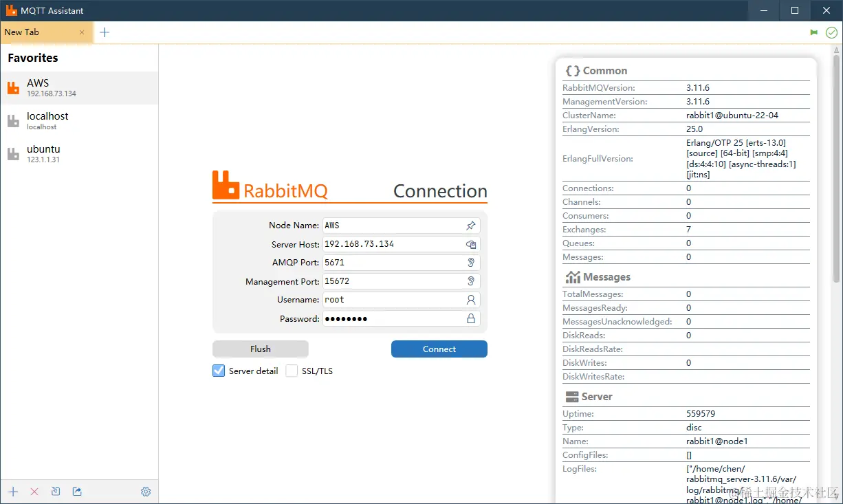Image resolution: width=843 pixels, height=504 pixels.
Task: Click the MessagesUnacknowledged label
Action: click(617, 322)
